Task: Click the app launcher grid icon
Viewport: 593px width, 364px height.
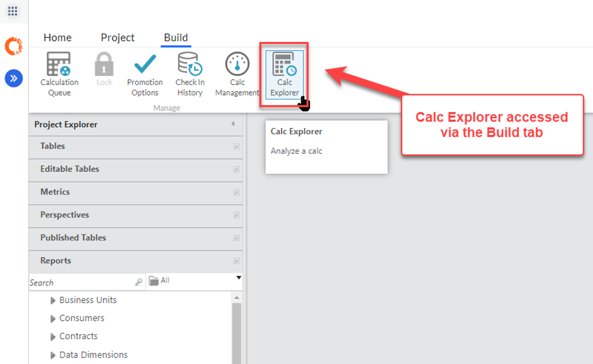Action: coord(13,11)
